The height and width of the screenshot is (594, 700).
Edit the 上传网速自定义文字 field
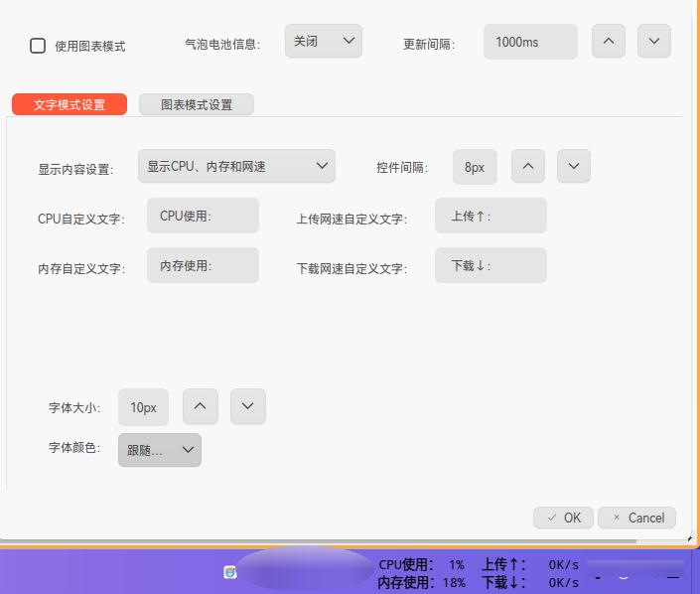490,216
